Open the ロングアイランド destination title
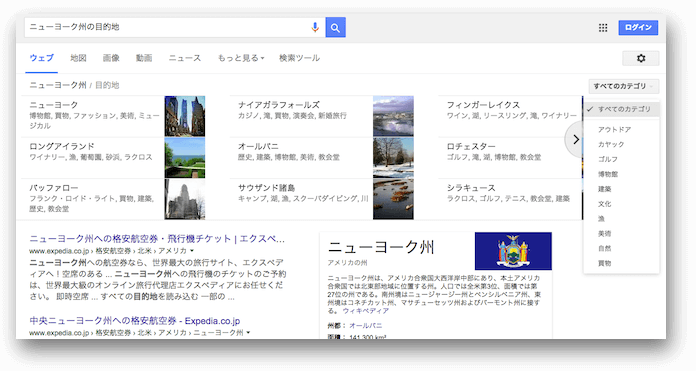 (62, 146)
